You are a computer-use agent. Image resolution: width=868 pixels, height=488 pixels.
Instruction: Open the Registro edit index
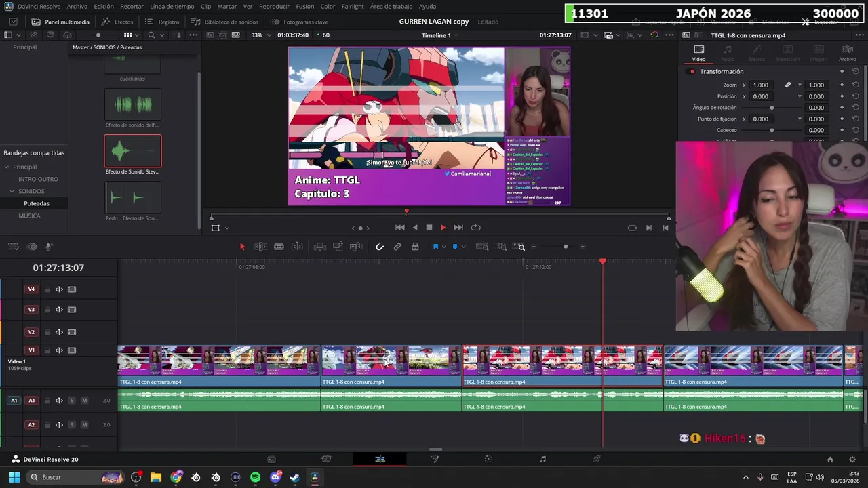click(x=163, y=22)
